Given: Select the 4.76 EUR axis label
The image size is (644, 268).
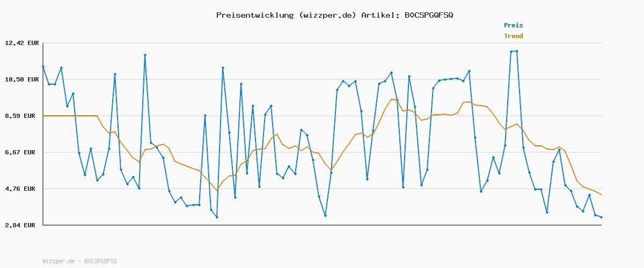Looking at the screenshot, I should click(22, 189).
